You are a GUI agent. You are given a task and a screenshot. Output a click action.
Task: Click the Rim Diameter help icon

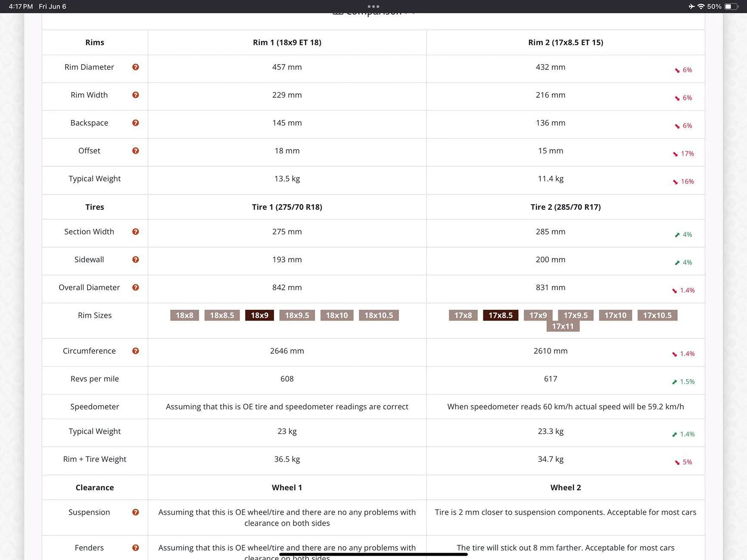(135, 67)
